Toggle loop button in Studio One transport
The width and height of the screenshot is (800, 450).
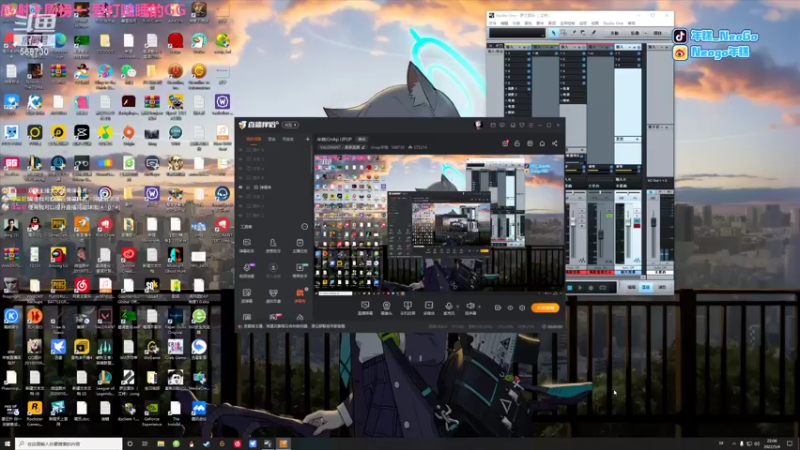(603, 288)
